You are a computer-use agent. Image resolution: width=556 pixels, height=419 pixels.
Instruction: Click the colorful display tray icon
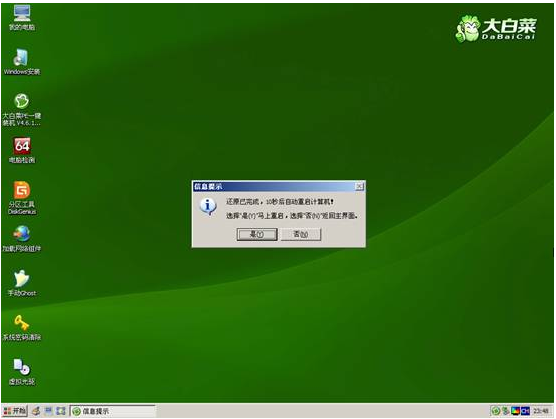coord(516,411)
